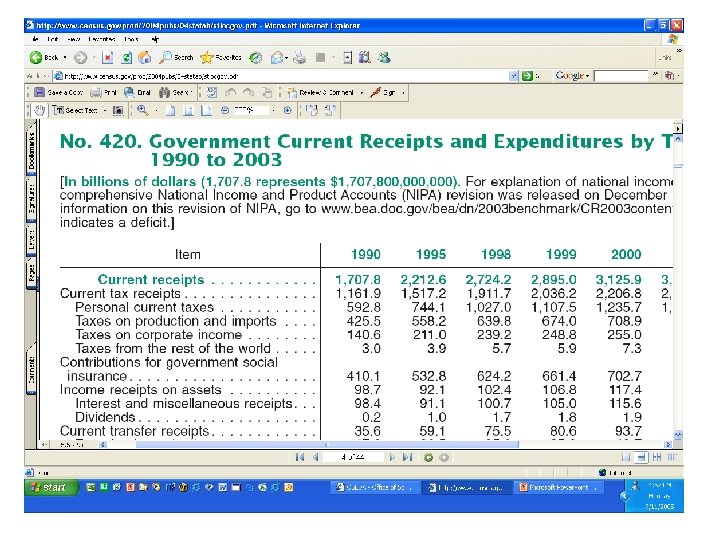Viewport: 720px width, 540px height.
Task: Open the Mail button dropdown arrow
Action: 287,58
